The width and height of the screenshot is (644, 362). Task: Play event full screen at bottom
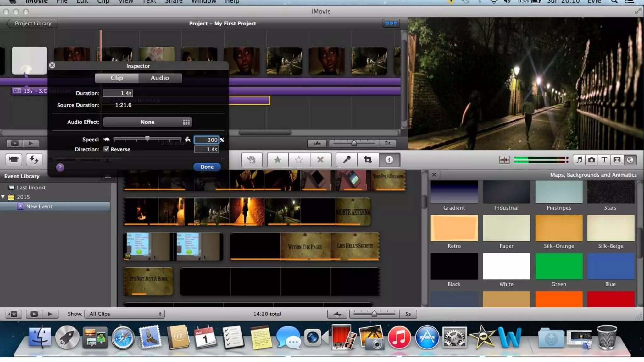click(x=34, y=314)
